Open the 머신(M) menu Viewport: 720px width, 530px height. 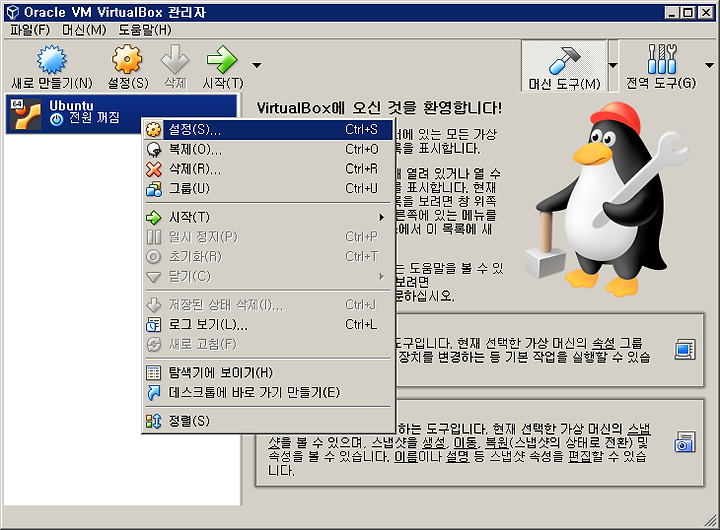pyautogui.click(x=84, y=30)
